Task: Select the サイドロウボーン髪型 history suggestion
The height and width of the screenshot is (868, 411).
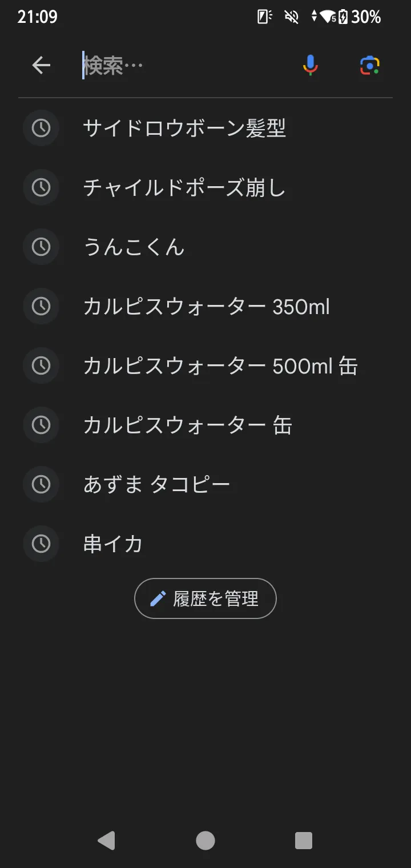Action: [184, 128]
